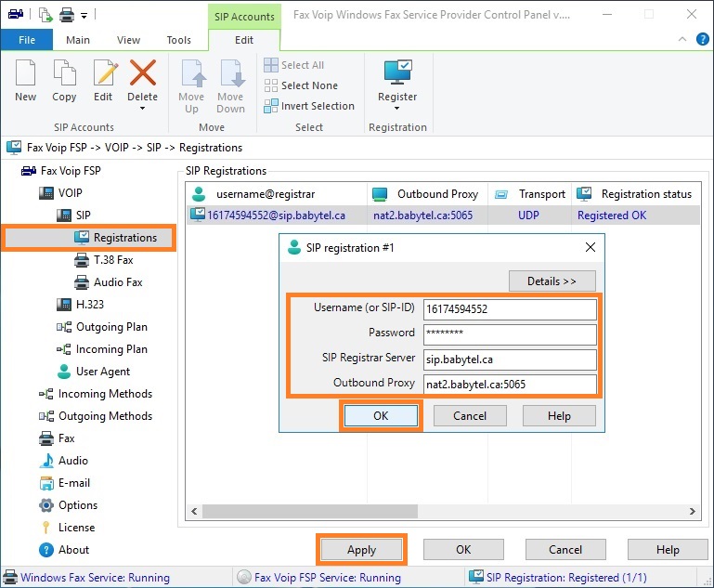Click the SIP Accounts contextual tab

click(x=244, y=17)
